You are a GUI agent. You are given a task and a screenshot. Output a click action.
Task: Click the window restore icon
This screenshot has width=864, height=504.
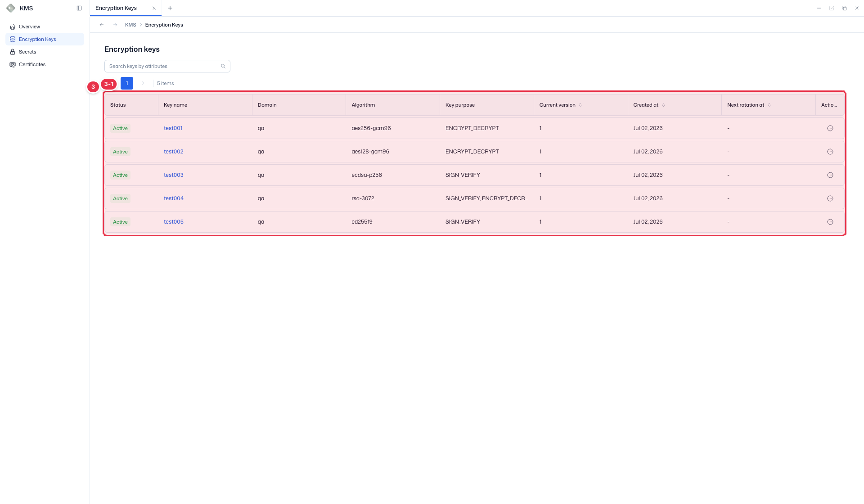click(x=844, y=8)
